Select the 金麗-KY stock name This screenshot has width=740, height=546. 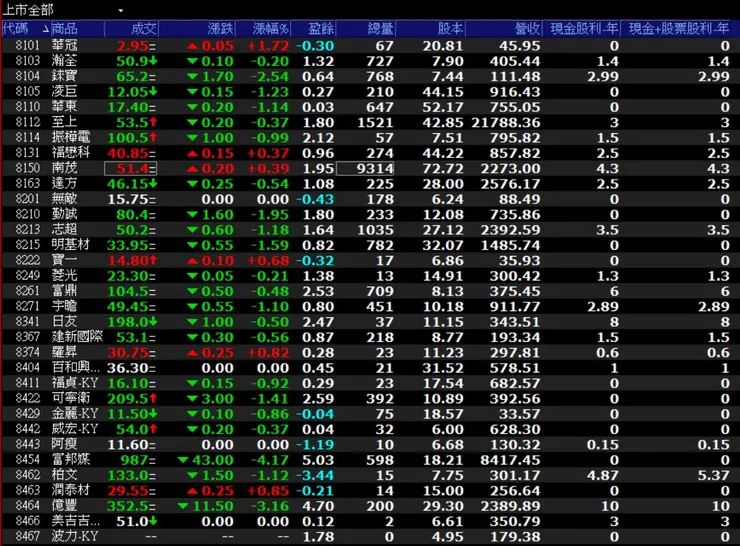tap(75, 414)
